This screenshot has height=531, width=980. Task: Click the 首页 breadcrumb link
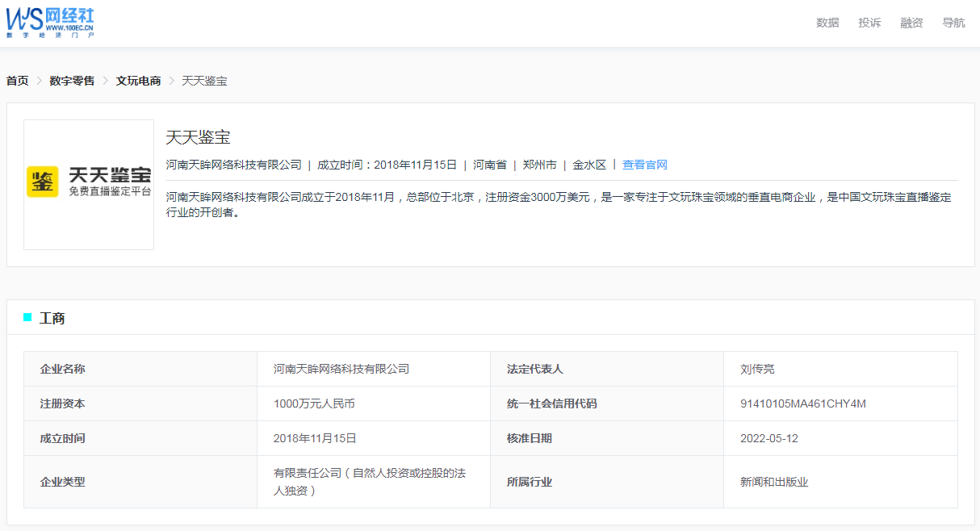click(x=17, y=80)
